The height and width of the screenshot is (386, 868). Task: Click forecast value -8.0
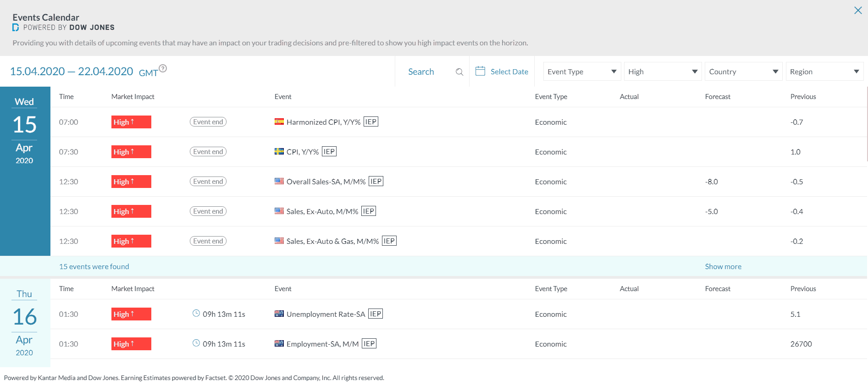coord(712,182)
